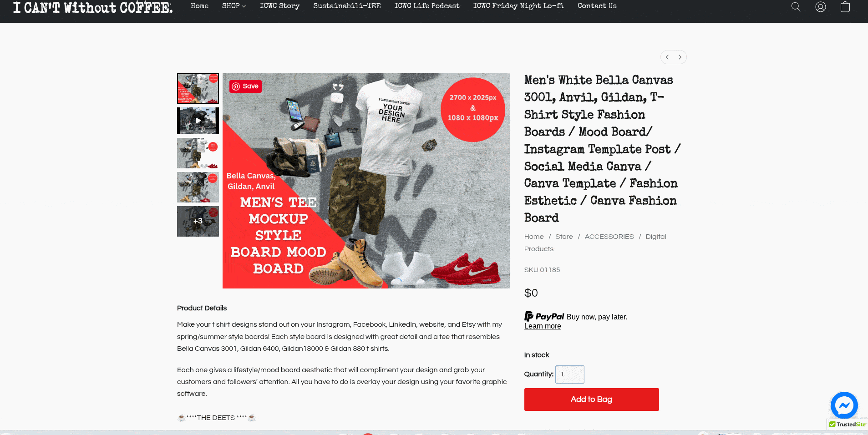This screenshot has height=435, width=868.
Task: Go to next product arrow
Action: pyautogui.click(x=680, y=57)
